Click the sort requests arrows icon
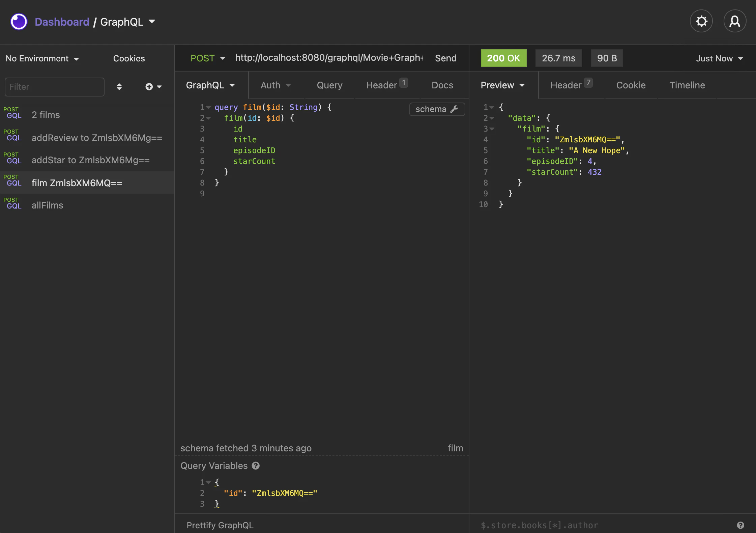 [x=119, y=87]
